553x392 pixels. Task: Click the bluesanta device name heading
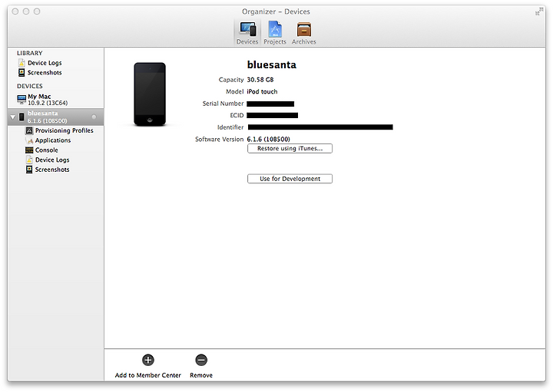272,64
